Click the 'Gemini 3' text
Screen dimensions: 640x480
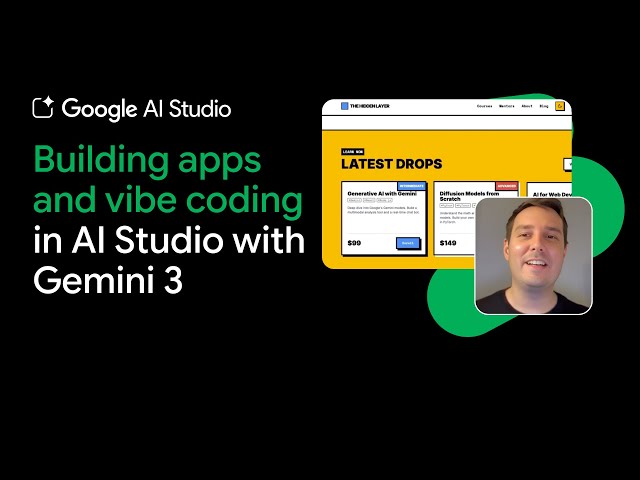pyautogui.click(x=108, y=280)
